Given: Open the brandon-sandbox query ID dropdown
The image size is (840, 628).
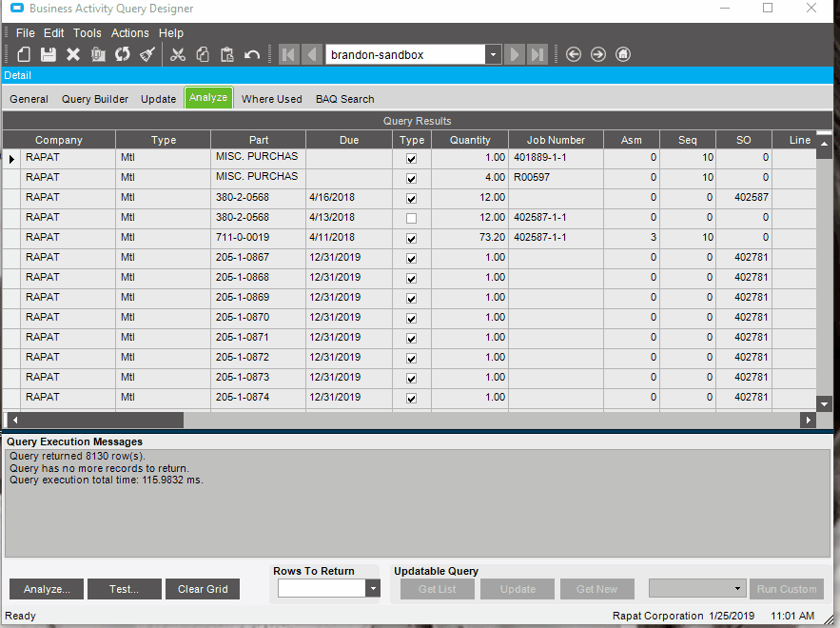Looking at the screenshot, I should point(493,54).
